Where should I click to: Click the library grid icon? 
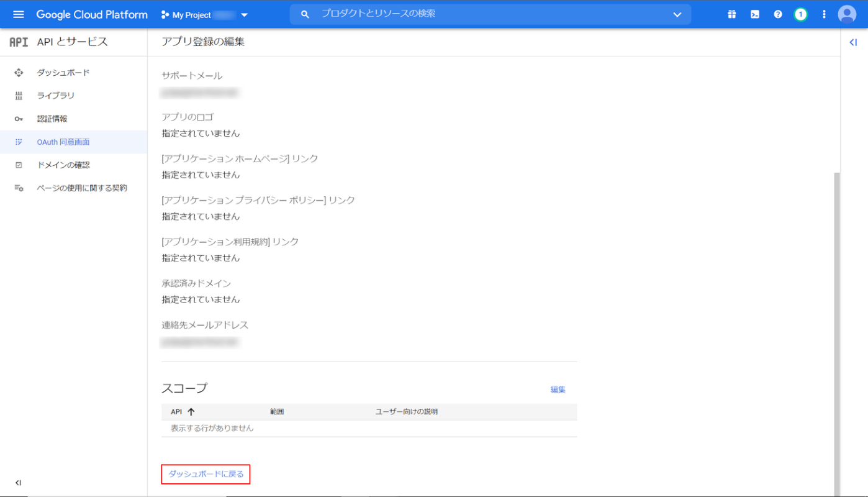tap(19, 96)
